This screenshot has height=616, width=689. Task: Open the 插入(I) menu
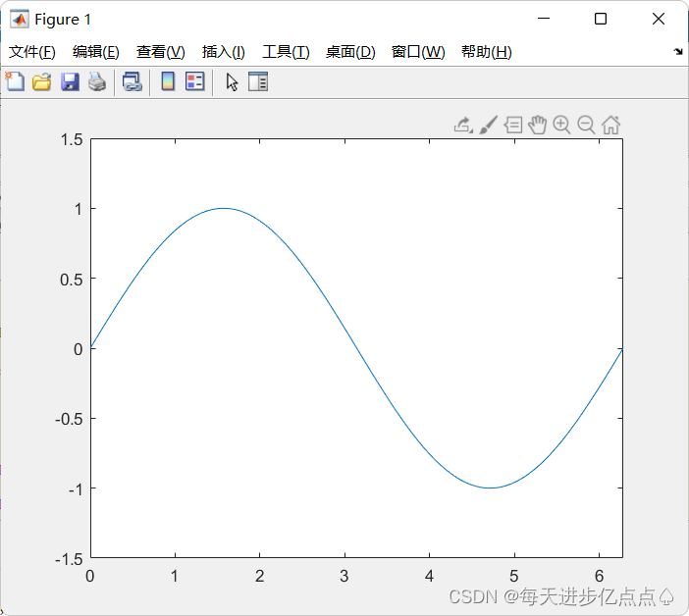point(223,52)
